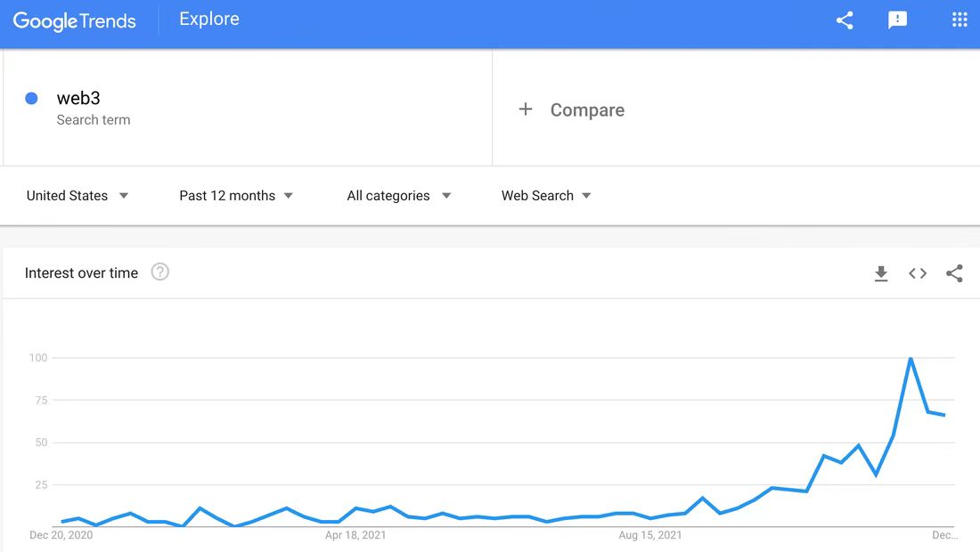
Task: Share the Interest over time chart
Action: tap(954, 273)
